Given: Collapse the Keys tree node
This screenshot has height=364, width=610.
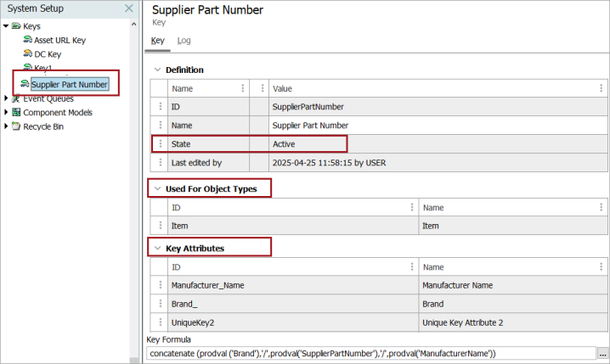Looking at the screenshot, I should pos(6,26).
